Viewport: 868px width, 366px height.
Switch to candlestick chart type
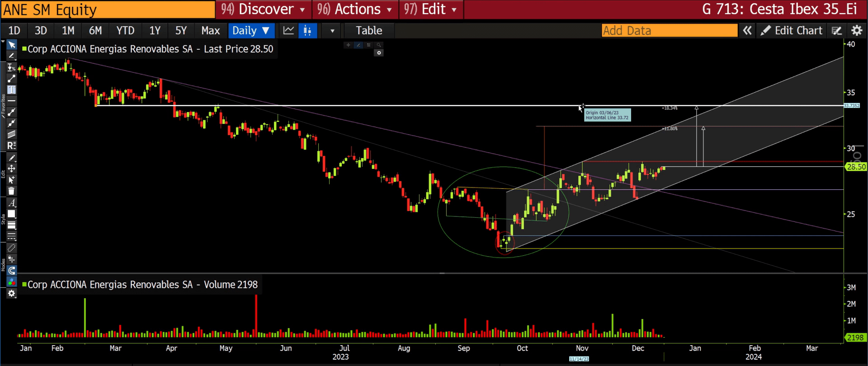(x=307, y=31)
